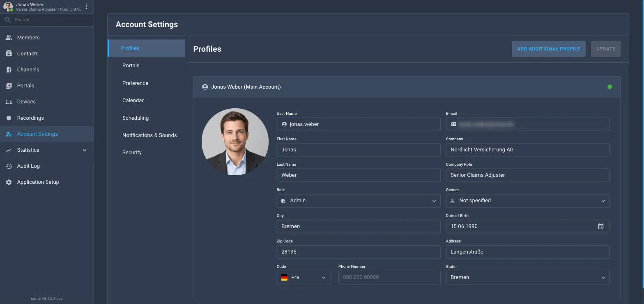The height and width of the screenshot is (304, 644).
Task: Open the Portals settings tab
Action: tap(146, 66)
